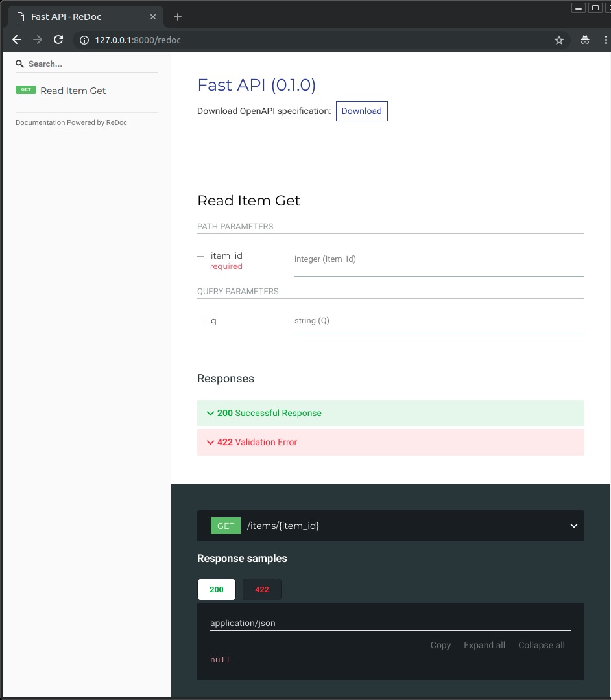The width and height of the screenshot is (611, 700).
Task: Close the Fast API - ReDoc tab
Action: (153, 17)
